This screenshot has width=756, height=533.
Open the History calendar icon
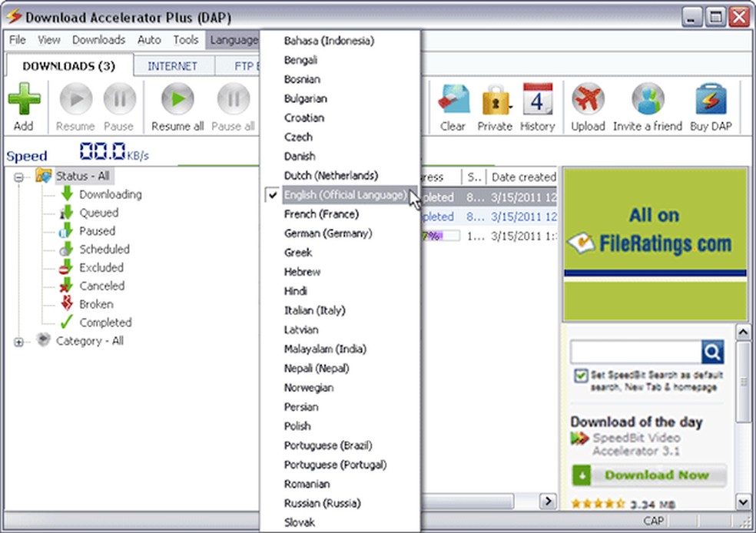pyautogui.click(x=538, y=99)
